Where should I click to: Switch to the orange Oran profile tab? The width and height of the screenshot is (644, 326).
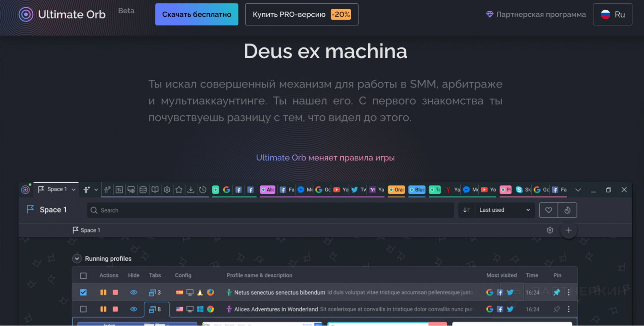click(396, 190)
